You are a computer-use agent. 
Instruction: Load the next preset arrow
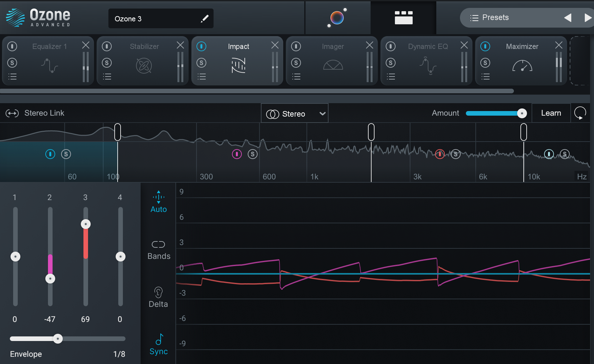click(588, 18)
